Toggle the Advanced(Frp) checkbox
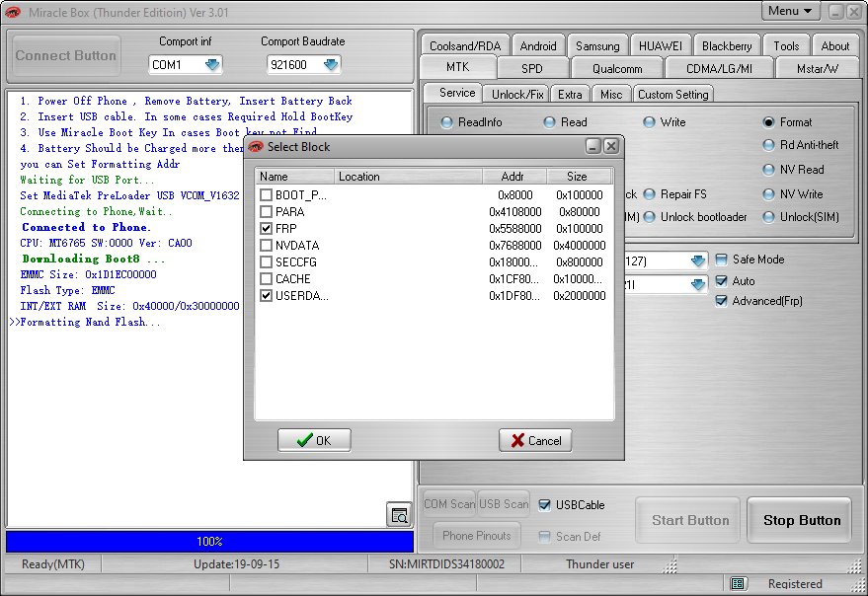 pyautogui.click(x=721, y=301)
